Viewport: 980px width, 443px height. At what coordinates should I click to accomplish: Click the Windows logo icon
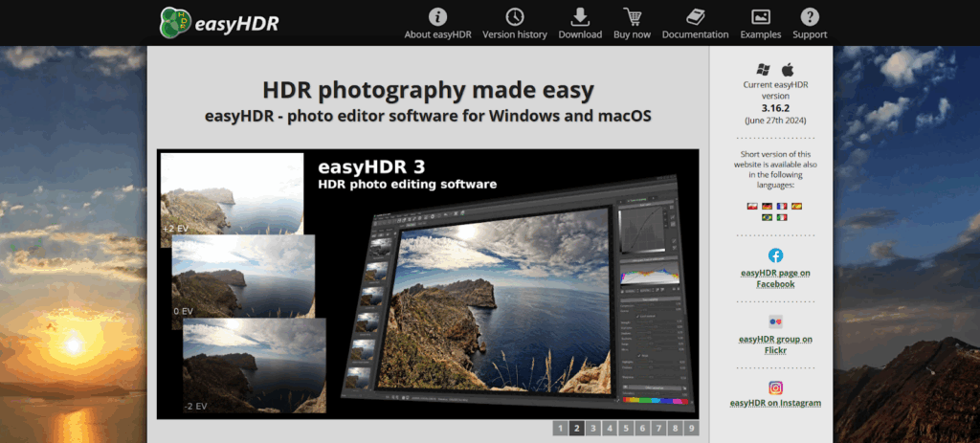763,69
